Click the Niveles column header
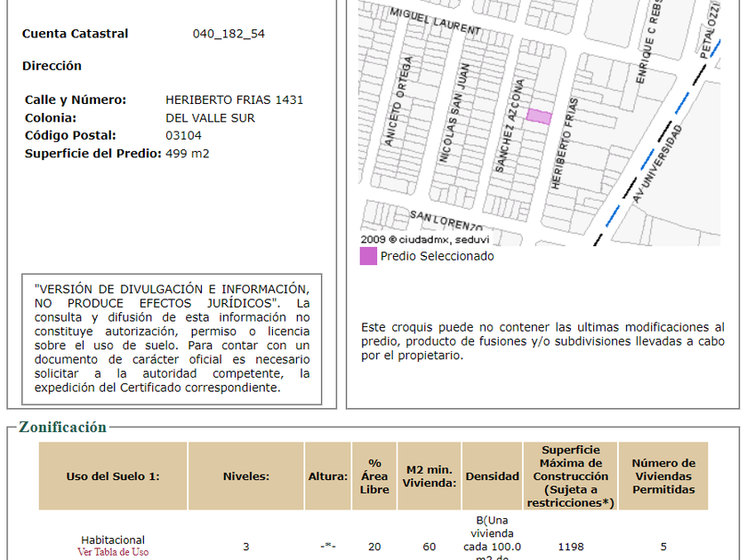 tap(246, 476)
